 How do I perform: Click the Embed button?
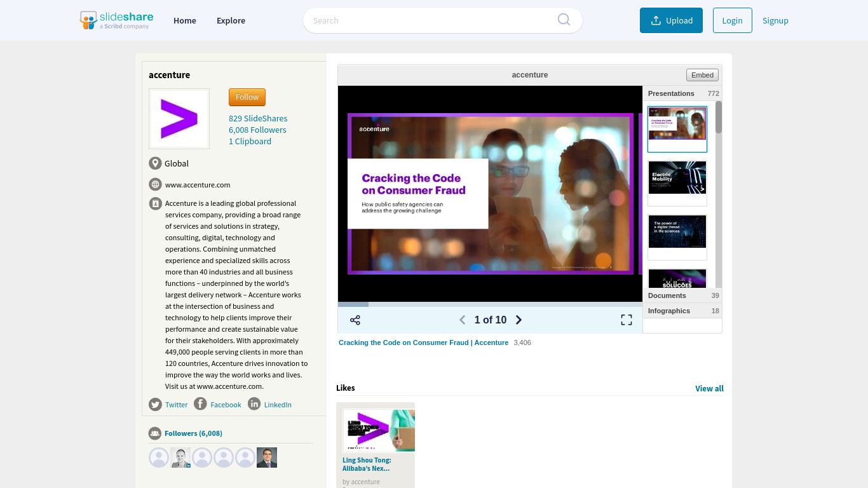(x=702, y=75)
